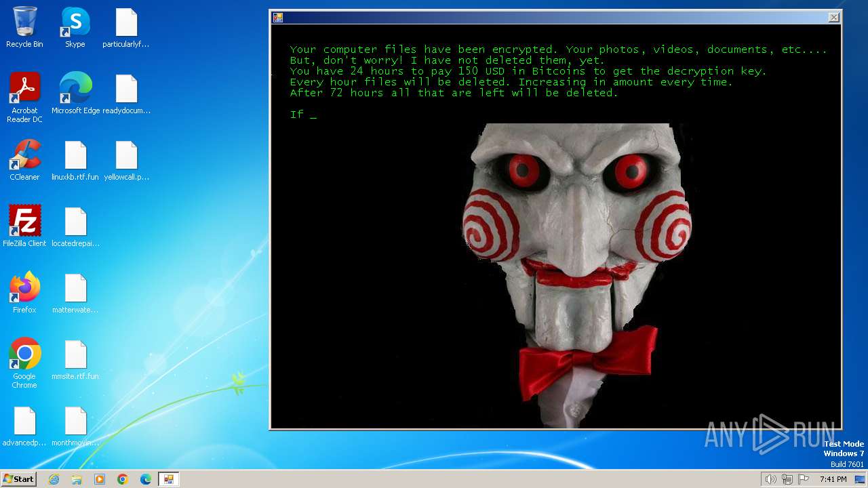The width and height of the screenshot is (868, 488).
Task: Switch to the ransomware window taskbar button
Action: 169,479
